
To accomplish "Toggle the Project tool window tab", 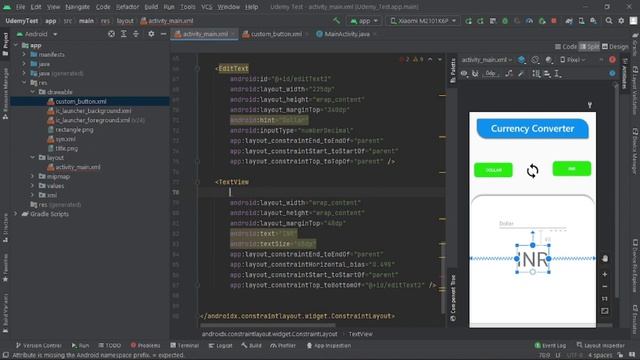I will click(5, 44).
